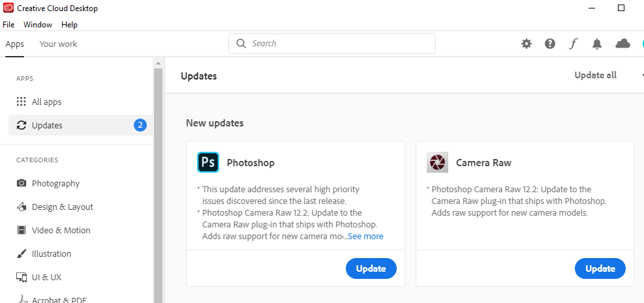This screenshot has height=303, width=644.
Task: Click the Camera Raw aperture icon
Action: [437, 162]
